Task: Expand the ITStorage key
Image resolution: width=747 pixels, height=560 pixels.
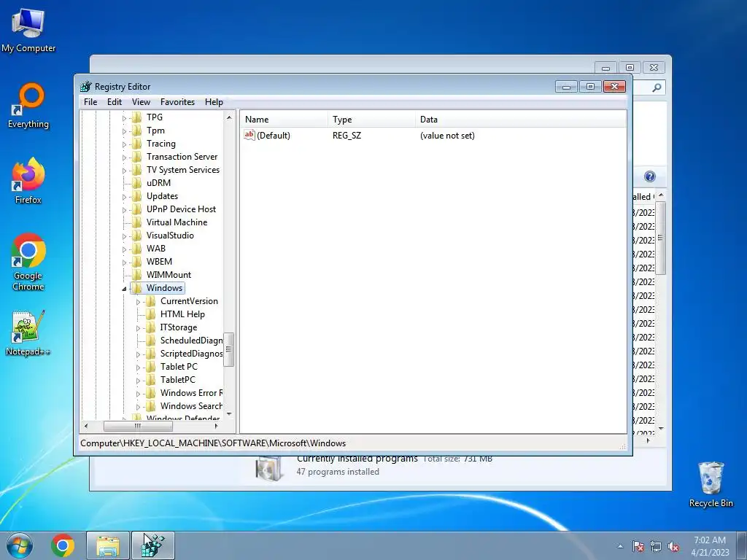Action: click(x=138, y=327)
